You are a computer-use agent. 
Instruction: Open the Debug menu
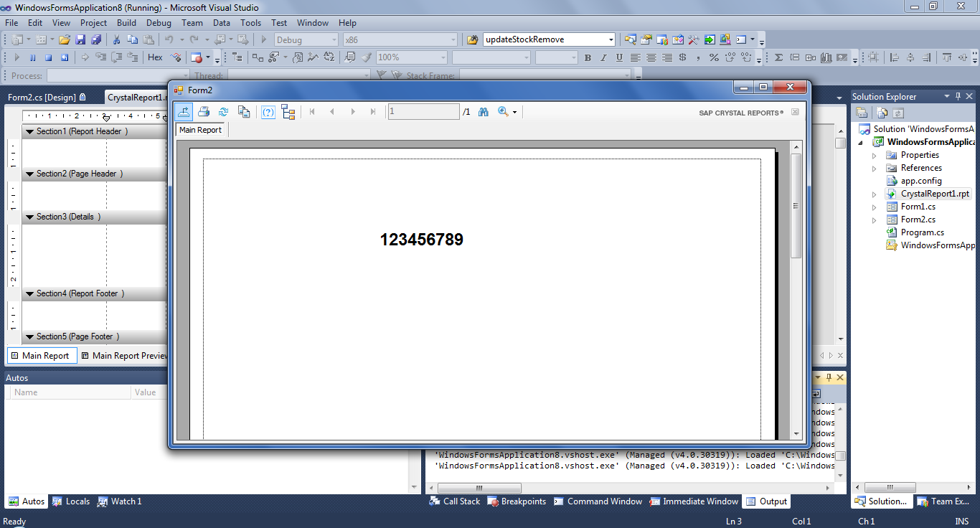(159, 23)
